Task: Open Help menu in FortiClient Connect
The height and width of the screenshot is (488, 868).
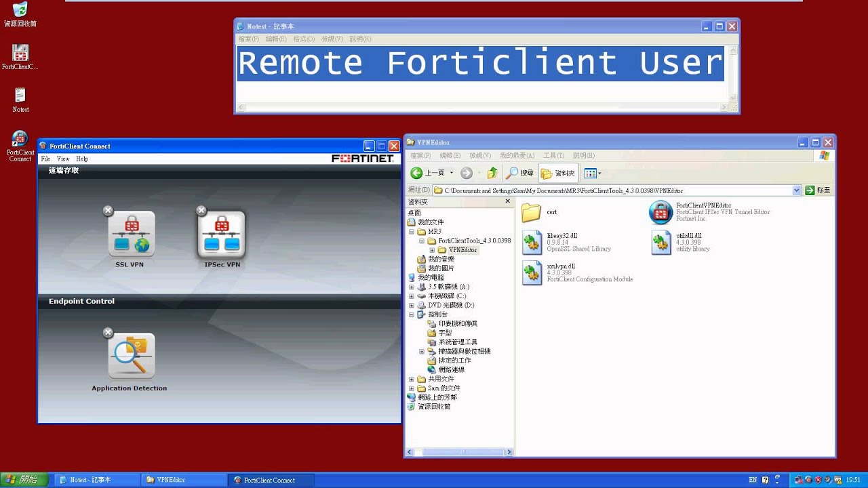Action: click(82, 159)
